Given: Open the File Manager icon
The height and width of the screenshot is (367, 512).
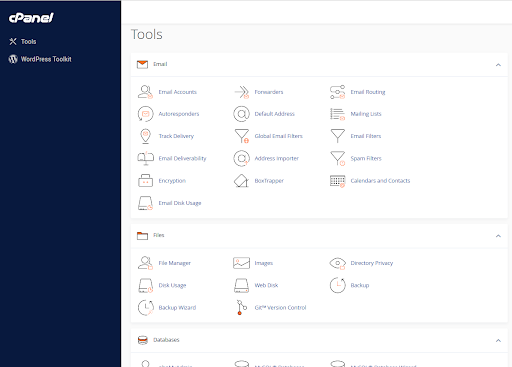Looking at the screenshot, I should 145,263.
